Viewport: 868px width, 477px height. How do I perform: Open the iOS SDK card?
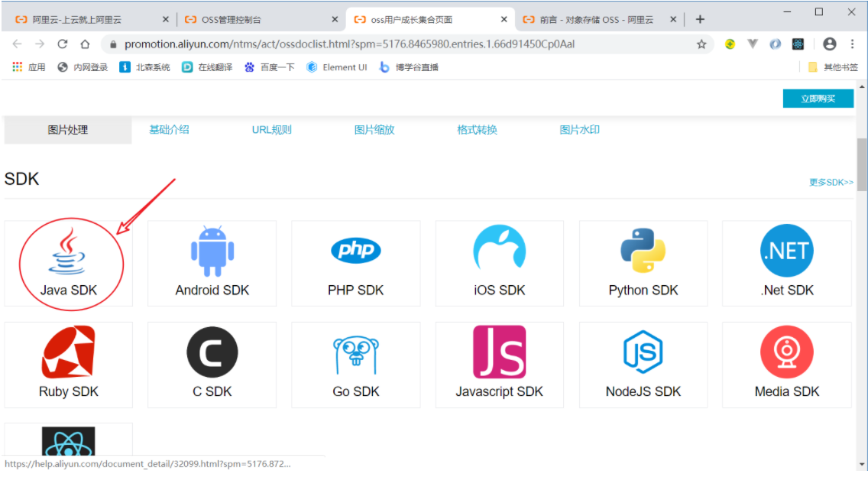tap(499, 263)
